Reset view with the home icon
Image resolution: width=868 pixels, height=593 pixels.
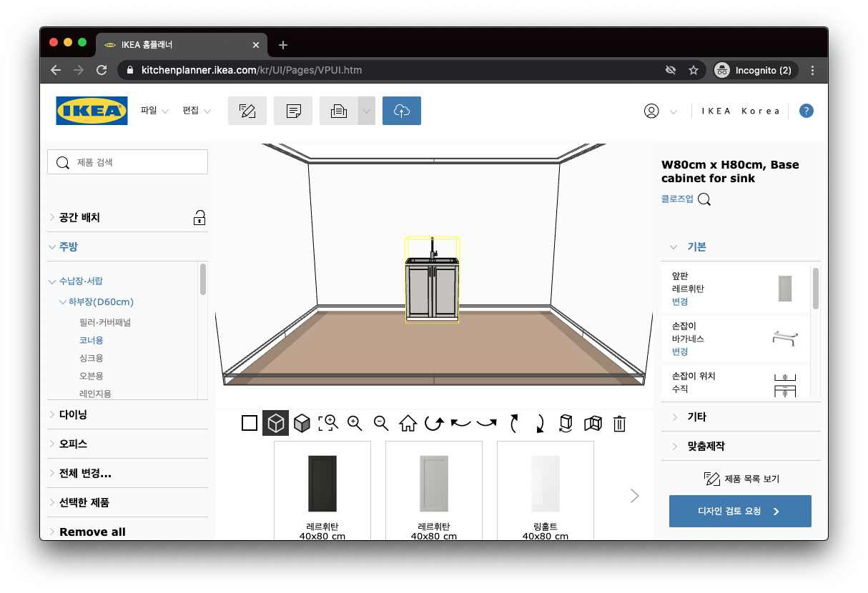(408, 424)
